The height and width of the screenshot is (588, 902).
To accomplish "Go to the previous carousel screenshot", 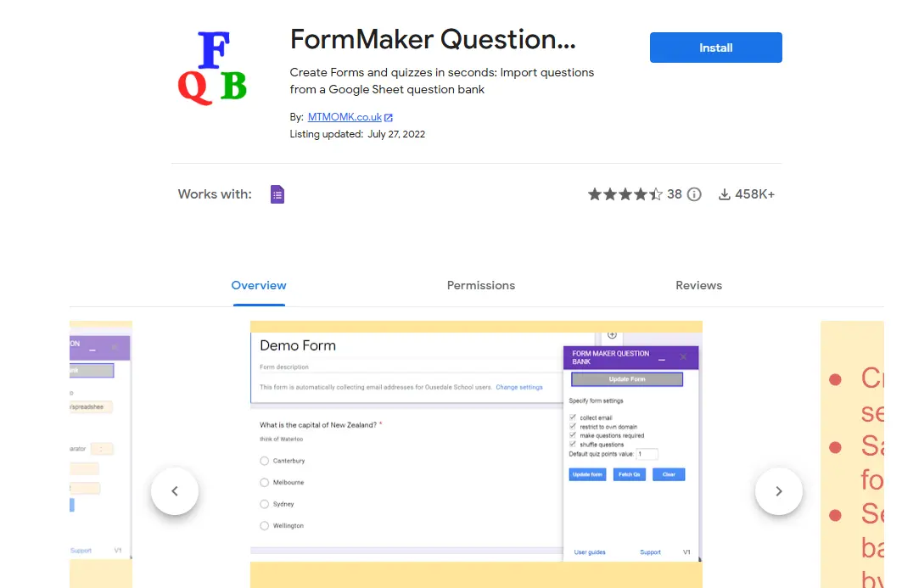I will point(175,491).
